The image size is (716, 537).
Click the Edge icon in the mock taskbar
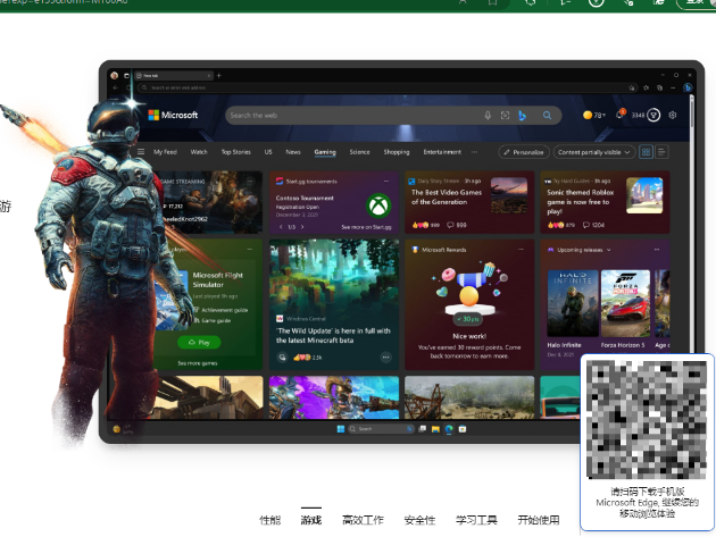[x=449, y=429]
